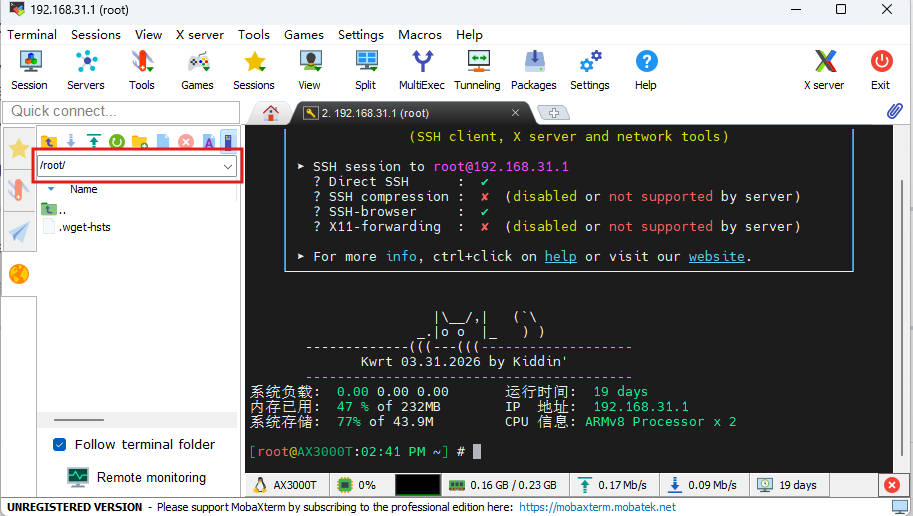
Task: Open the Settings menu in the menu bar
Action: click(x=360, y=34)
